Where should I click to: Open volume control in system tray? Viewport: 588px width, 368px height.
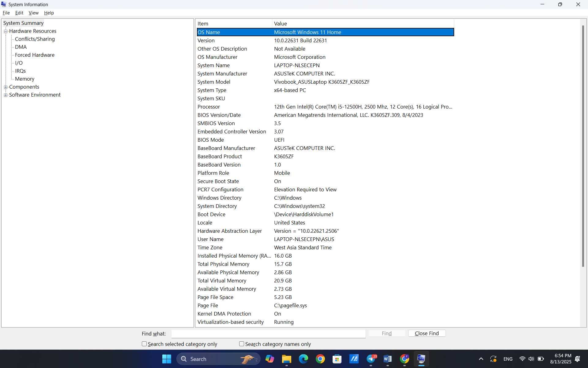[x=531, y=359]
